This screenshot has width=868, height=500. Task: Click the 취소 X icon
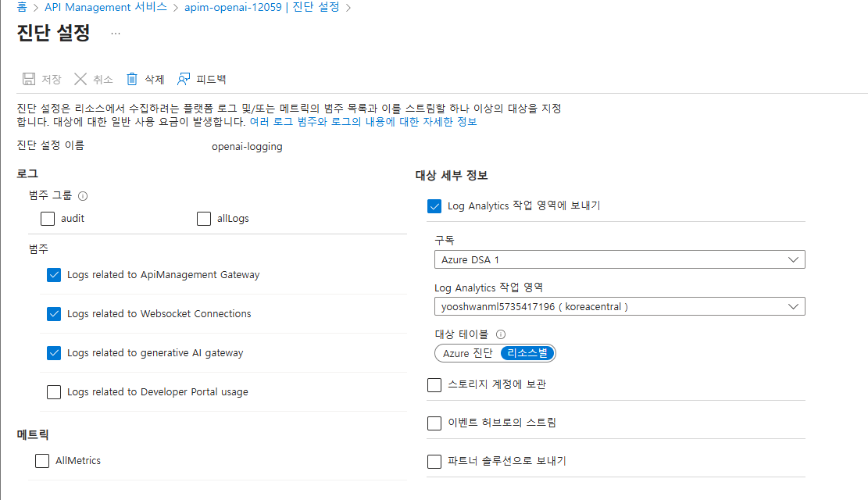pos(80,79)
